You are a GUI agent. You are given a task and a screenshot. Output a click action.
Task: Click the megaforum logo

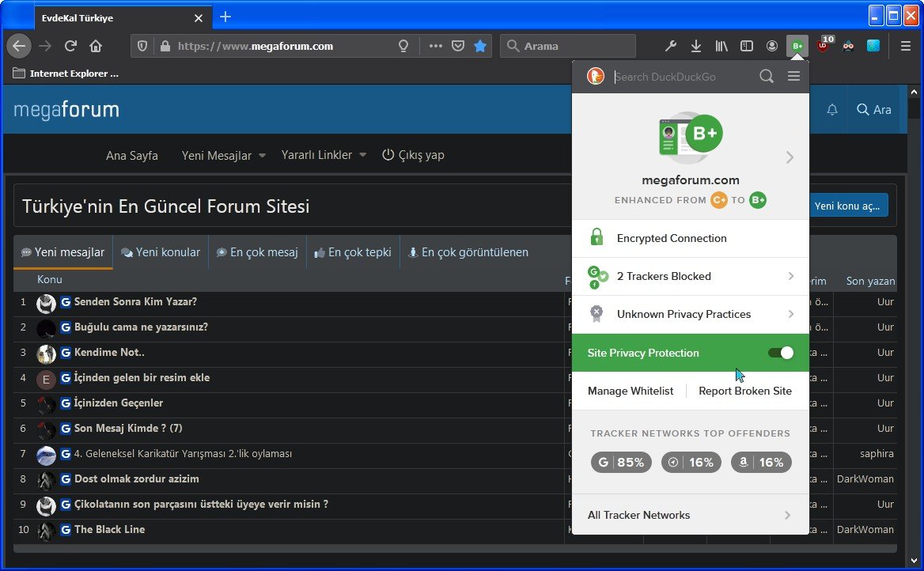pos(66,110)
